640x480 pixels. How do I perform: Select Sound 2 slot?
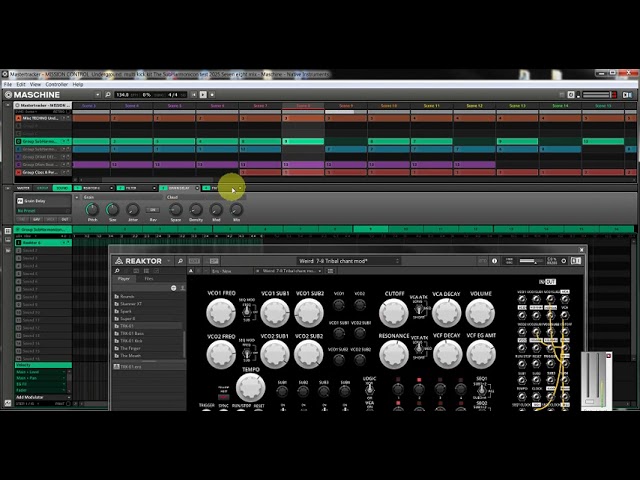(43, 250)
